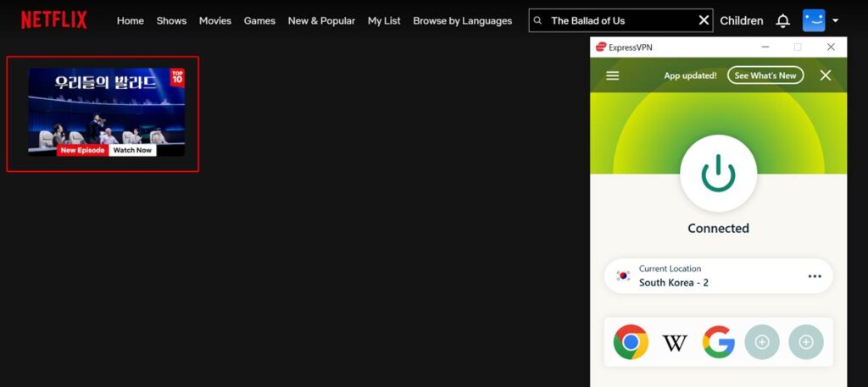Dismiss the App updated banner

[826, 75]
